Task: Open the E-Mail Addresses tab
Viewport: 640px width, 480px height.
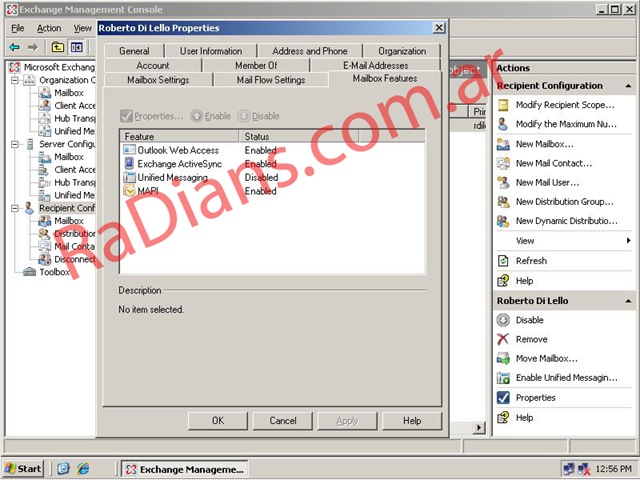Action: click(x=375, y=65)
